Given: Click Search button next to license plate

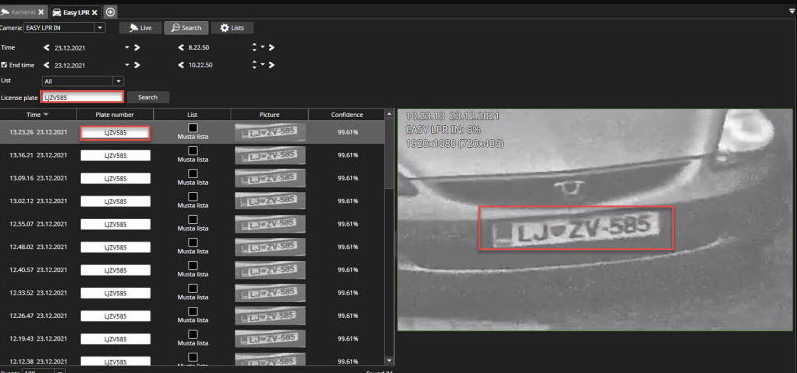Looking at the screenshot, I should pos(148,97).
